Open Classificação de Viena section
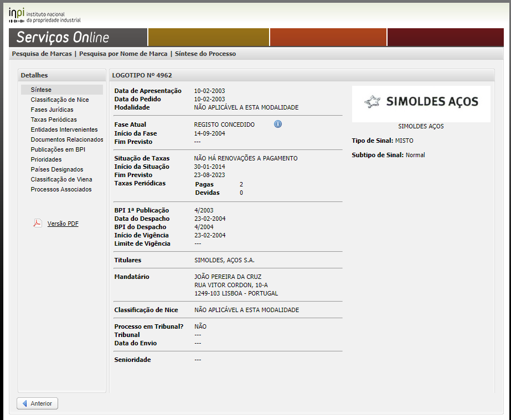This screenshot has height=420, width=511. 61,179
